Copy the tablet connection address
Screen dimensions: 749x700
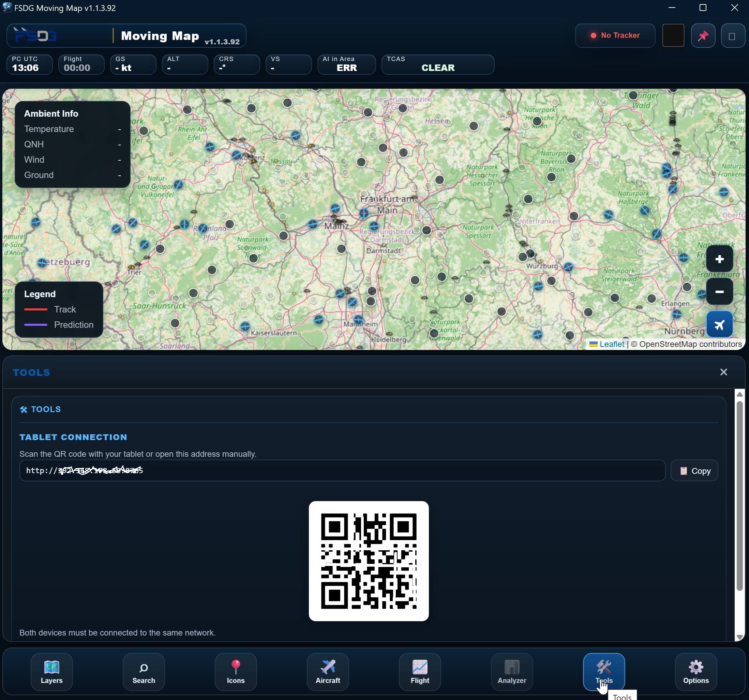pyautogui.click(x=694, y=470)
